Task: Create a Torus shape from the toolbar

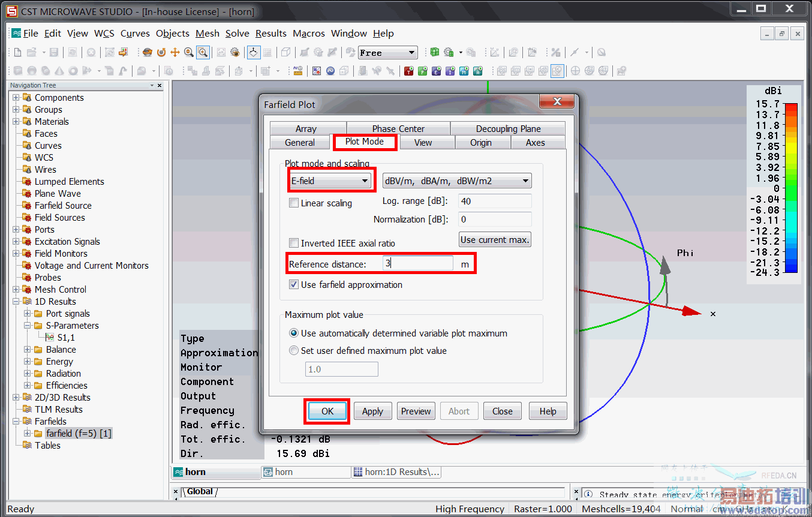Action: tap(73, 71)
